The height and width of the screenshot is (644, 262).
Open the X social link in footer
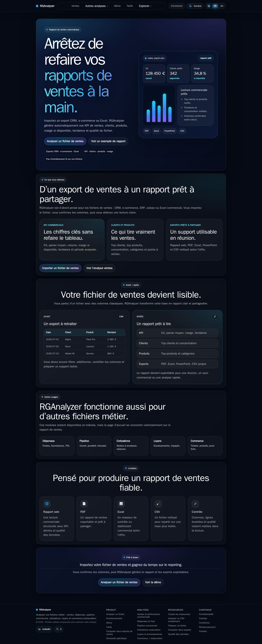coord(59,629)
